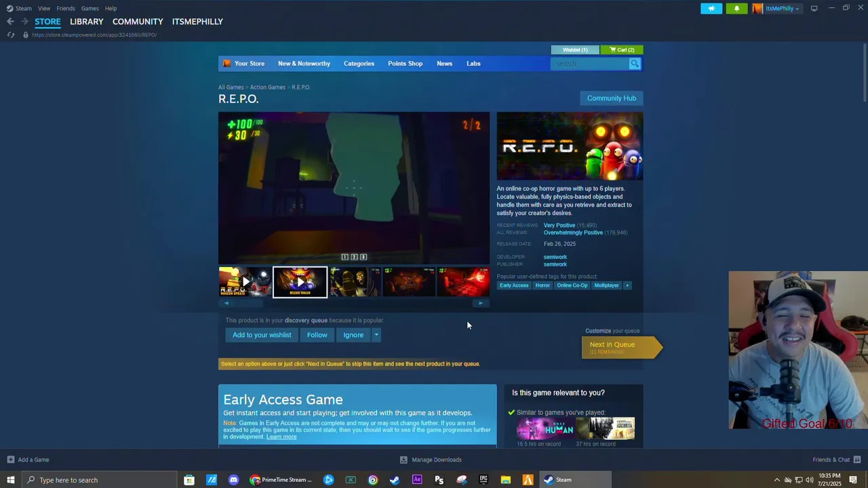
Task: Click the taskbar volume speaker icon
Action: pyautogui.click(x=809, y=480)
